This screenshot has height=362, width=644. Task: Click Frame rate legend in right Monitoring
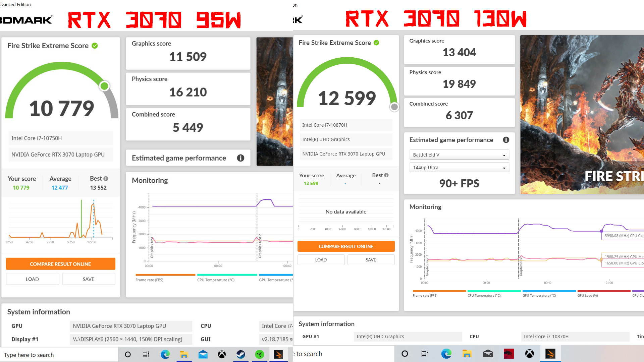pos(439,293)
